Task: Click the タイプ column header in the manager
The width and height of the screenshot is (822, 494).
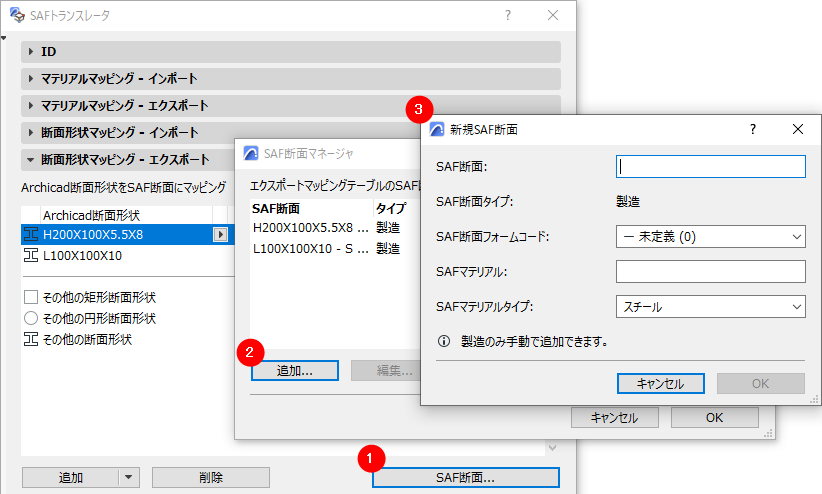Action: 397,208
